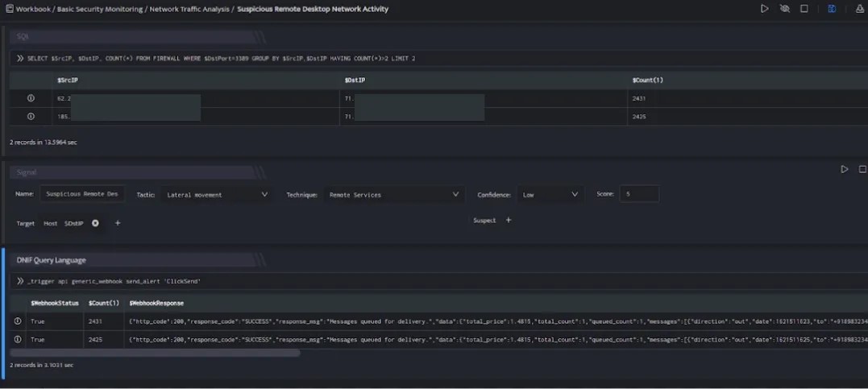Edit the signal Name field
The image size is (868, 389).
(82, 194)
